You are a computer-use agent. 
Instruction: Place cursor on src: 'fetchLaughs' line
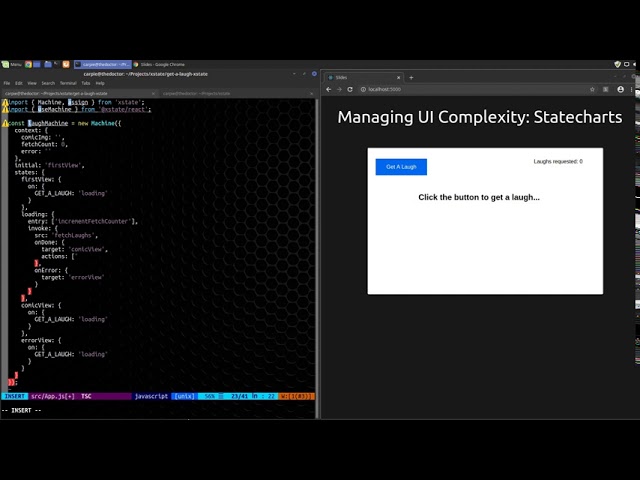[66, 236]
